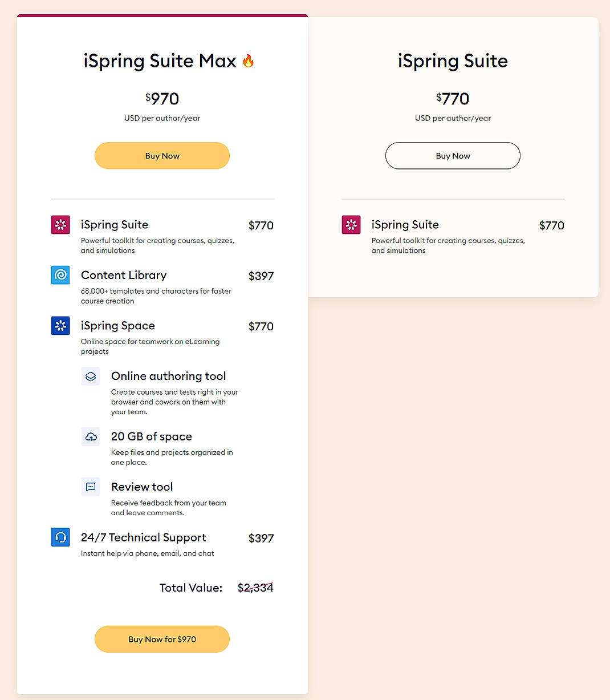Image resolution: width=610 pixels, height=700 pixels.
Task: Select the Online authoring tool layers icon
Action: click(91, 376)
